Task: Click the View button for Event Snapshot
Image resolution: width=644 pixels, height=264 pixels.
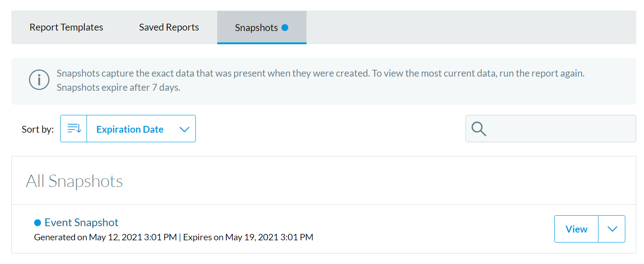Action: click(576, 228)
